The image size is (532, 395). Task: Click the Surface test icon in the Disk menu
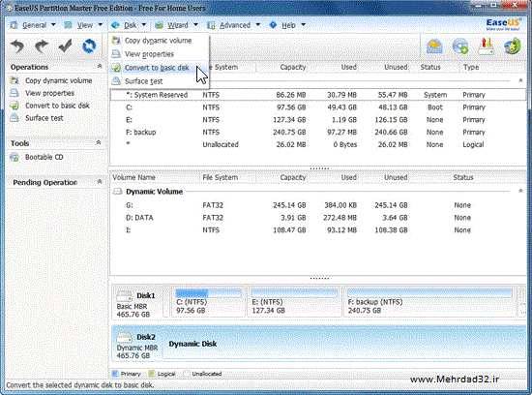click(x=116, y=81)
